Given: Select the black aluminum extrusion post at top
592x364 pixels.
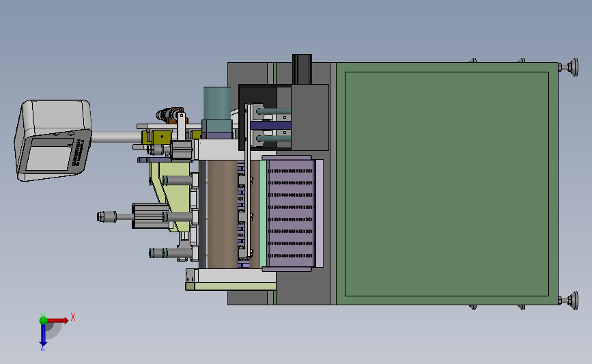Looking at the screenshot, I should [x=302, y=69].
